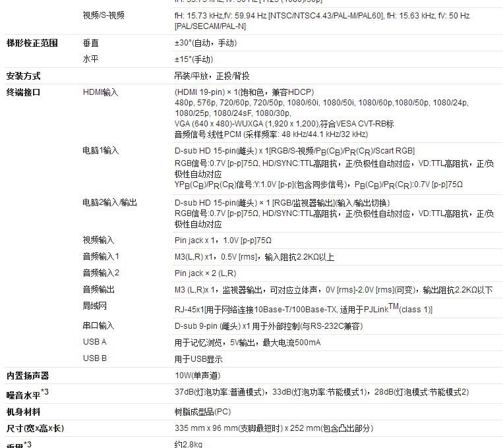Click the fH: 15.73 kHz NTSC frequency line
The width and height of the screenshot is (503, 448).
(322, 21)
